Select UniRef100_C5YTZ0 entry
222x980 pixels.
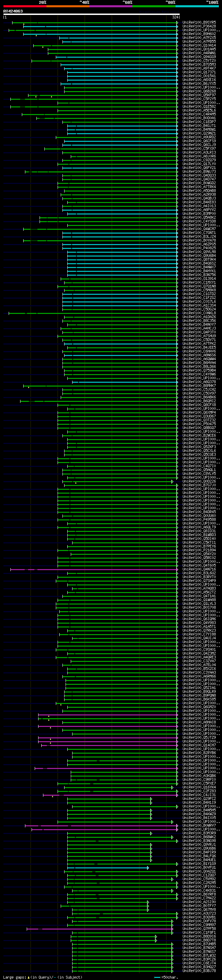(x=199, y=60)
